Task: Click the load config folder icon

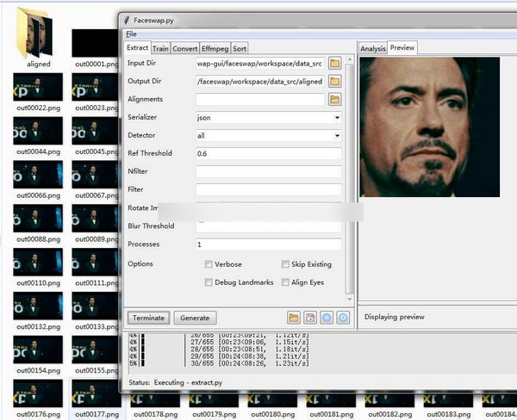Action: (294, 318)
